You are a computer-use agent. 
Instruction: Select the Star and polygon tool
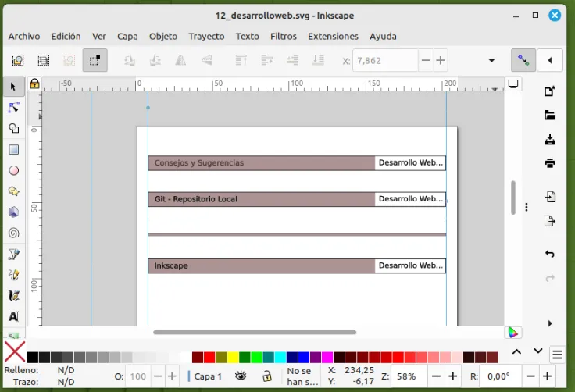coord(13,191)
